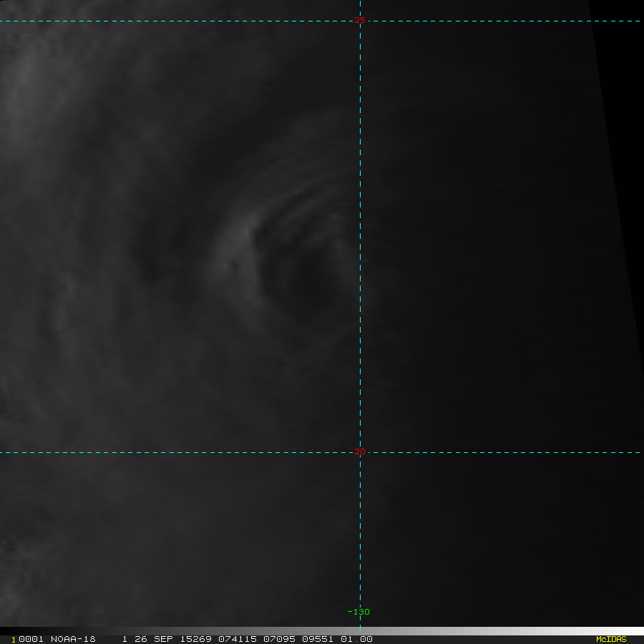Click the yellow 1 at footer's far left
The image size is (644, 644).
(x=13, y=639)
